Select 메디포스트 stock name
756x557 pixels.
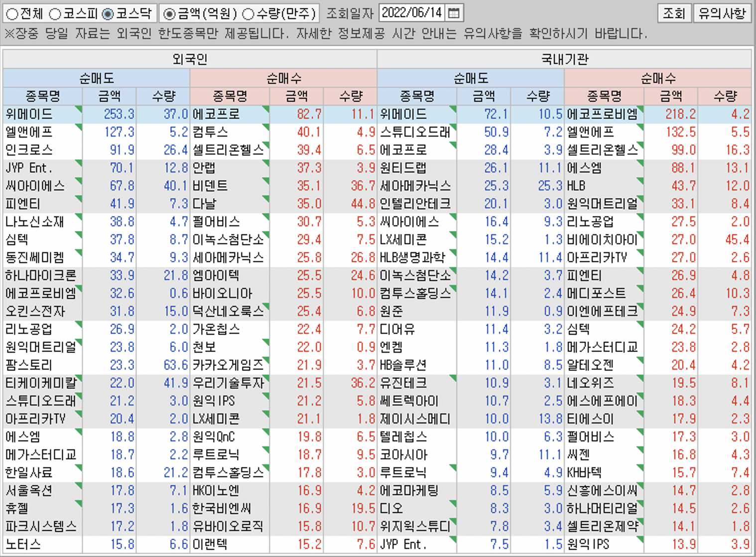pos(597,293)
